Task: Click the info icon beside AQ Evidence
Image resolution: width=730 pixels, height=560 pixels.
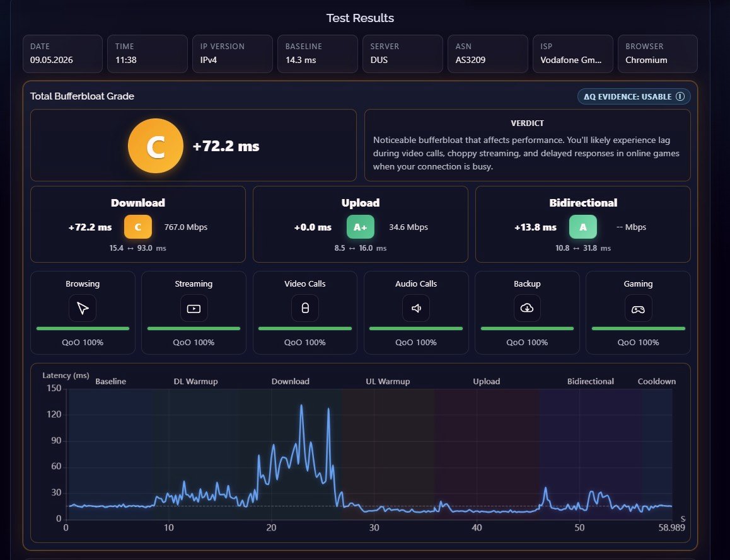Action: tap(680, 96)
